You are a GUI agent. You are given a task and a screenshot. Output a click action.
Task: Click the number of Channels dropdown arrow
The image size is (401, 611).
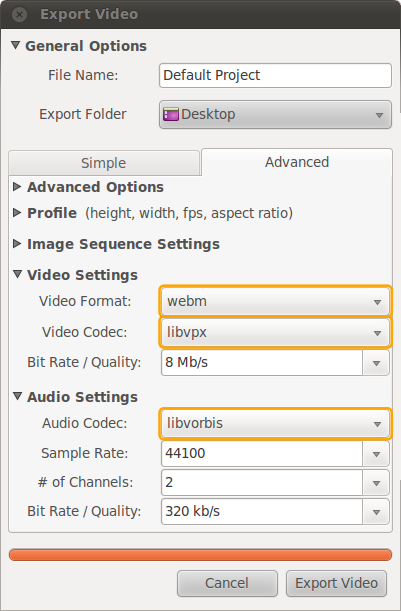tap(376, 483)
